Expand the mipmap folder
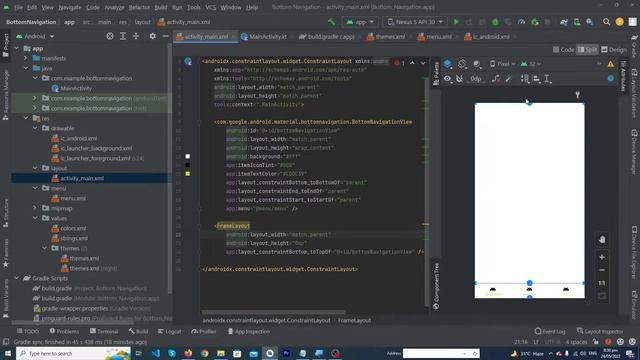640x360 pixels. pyautogui.click(x=35, y=208)
